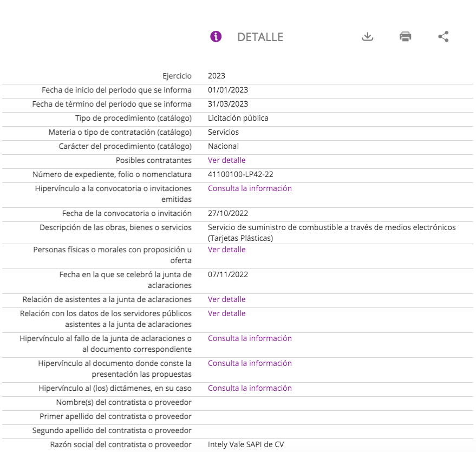Open Ver detalle for Posibles contratantes
Image resolution: width=476 pixels, height=452 pixels.
(226, 160)
